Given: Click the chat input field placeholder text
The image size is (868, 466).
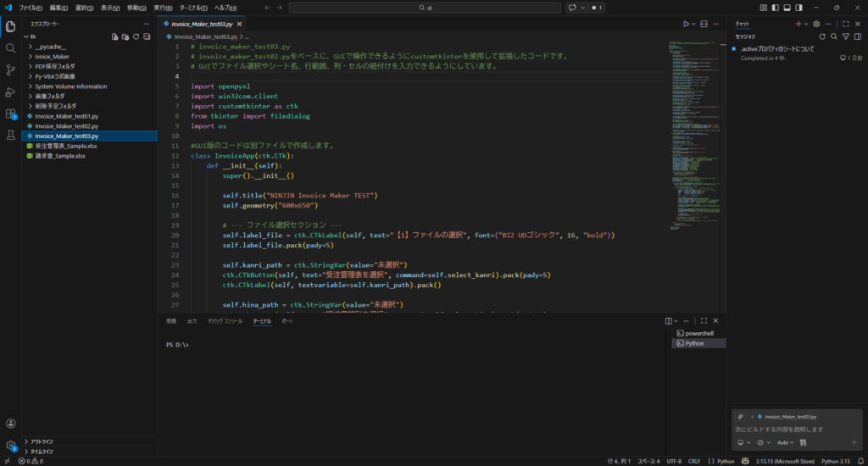Looking at the screenshot, I should [x=780, y=430].
